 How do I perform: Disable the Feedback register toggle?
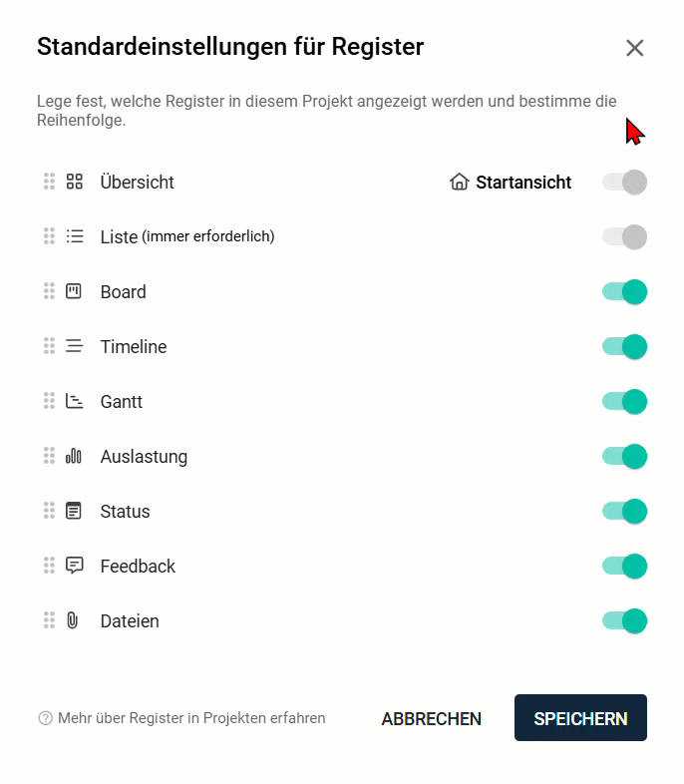[624, 566]
